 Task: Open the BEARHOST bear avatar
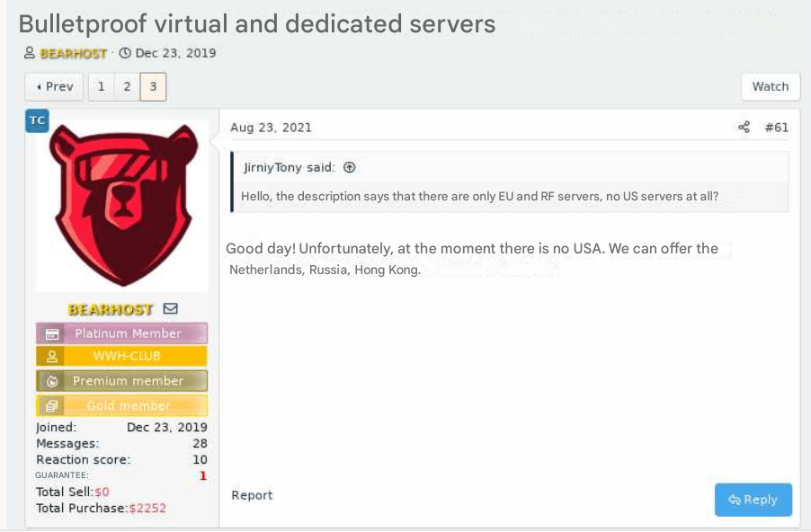click(x=122, y=205)
